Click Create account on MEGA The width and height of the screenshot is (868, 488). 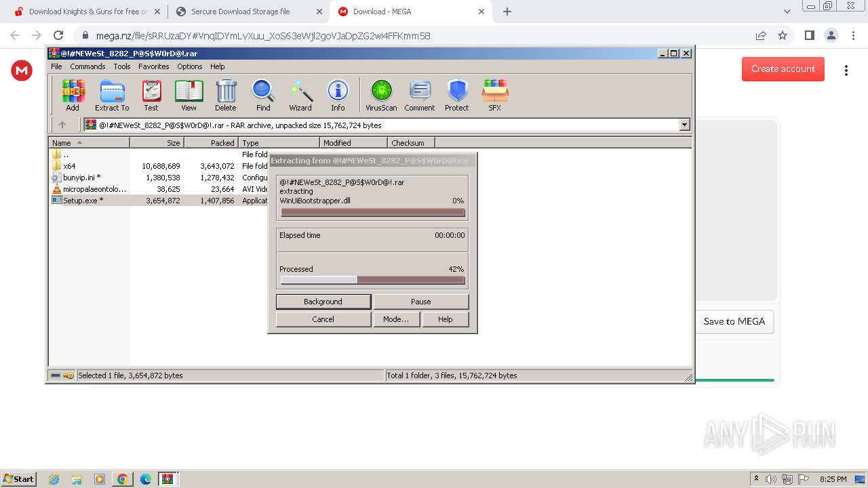pyautogui.click(x=783, y=68)
